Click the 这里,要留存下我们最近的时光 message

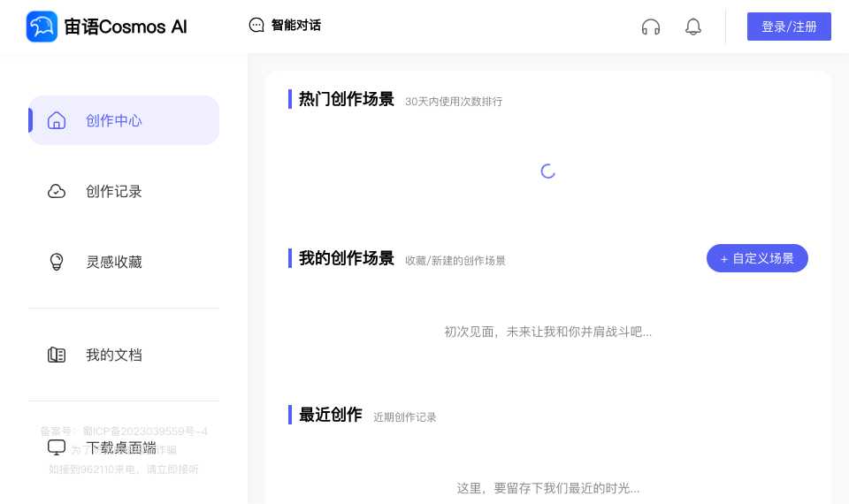click(x=548, y=488)
